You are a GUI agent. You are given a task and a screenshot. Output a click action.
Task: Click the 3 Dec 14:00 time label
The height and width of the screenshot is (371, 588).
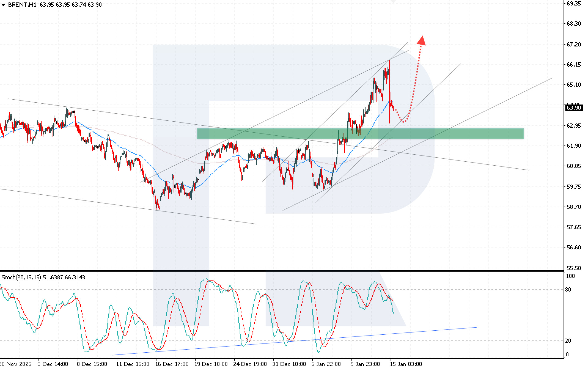point(53,364)
